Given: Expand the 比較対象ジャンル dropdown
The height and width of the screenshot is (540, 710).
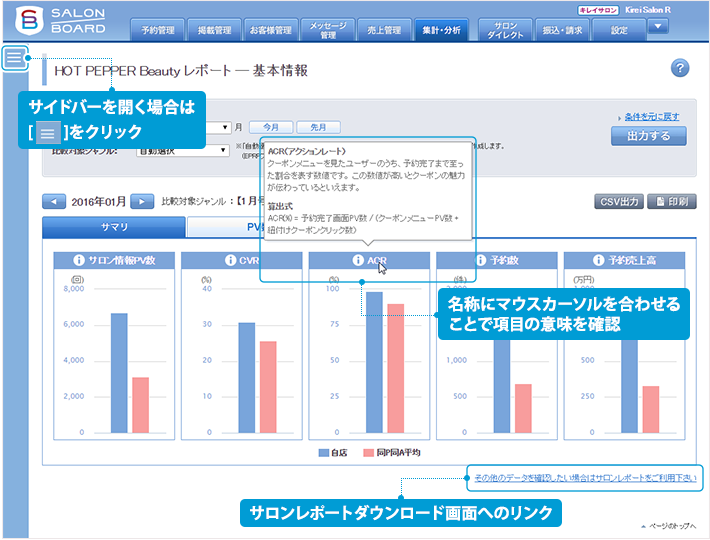Looking at the screenshot, I should point(221,150).
